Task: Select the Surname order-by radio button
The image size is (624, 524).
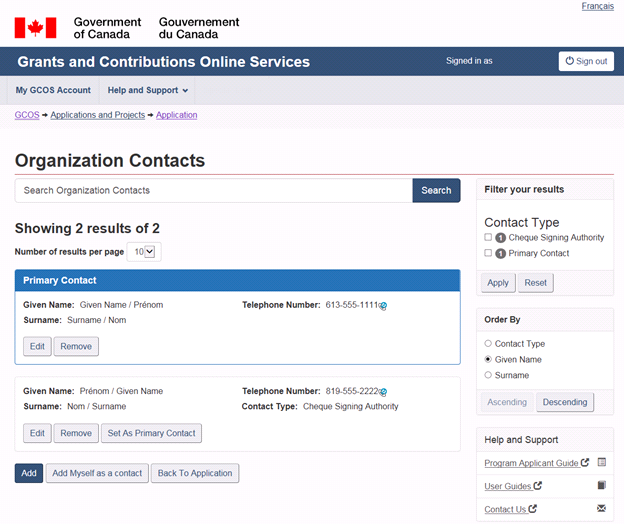Action: click(x=488, y=375)
